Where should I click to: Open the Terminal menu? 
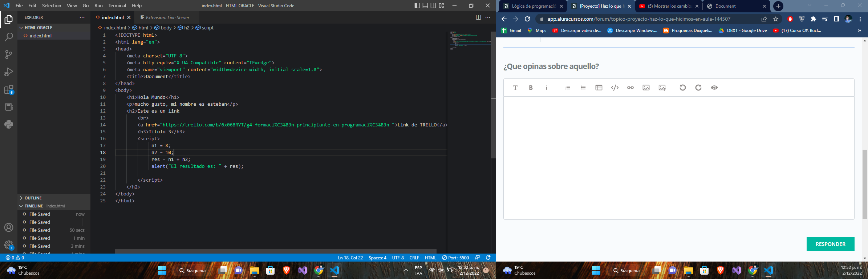[117, 5]
